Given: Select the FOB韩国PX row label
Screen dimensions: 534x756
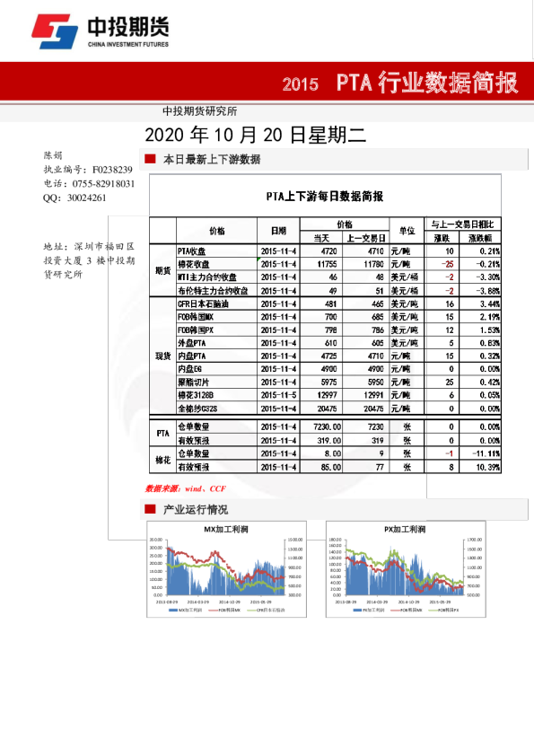Looking at the screenshot, I should 195,330.
